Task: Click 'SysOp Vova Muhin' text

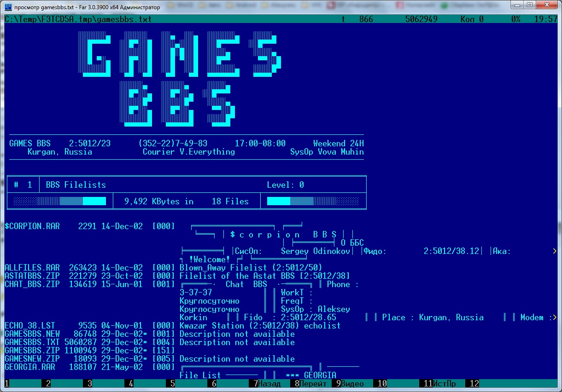Action: 327,152
